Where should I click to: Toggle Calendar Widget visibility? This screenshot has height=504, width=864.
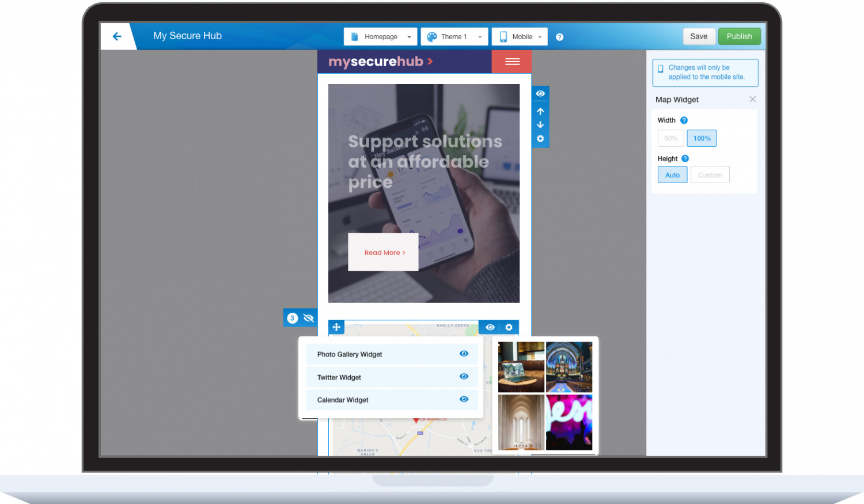click(x=464, y=399)
